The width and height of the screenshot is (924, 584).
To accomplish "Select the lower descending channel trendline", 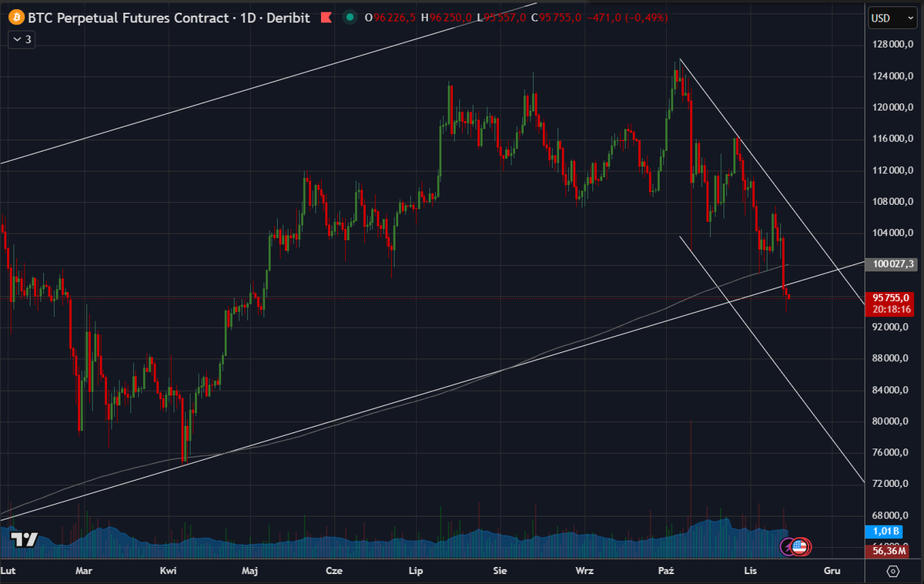I will [772, 359].
